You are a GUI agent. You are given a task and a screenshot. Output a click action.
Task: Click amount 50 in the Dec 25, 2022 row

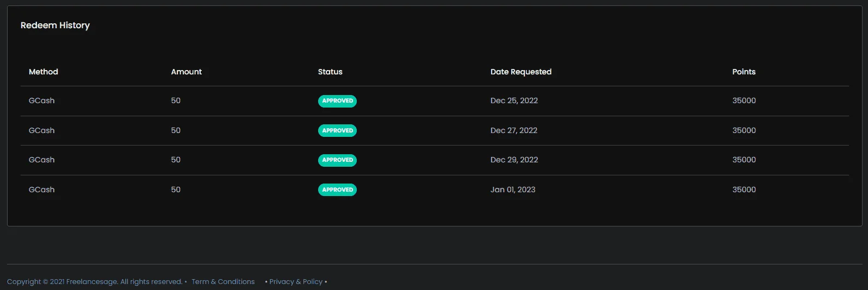[176, 100]
